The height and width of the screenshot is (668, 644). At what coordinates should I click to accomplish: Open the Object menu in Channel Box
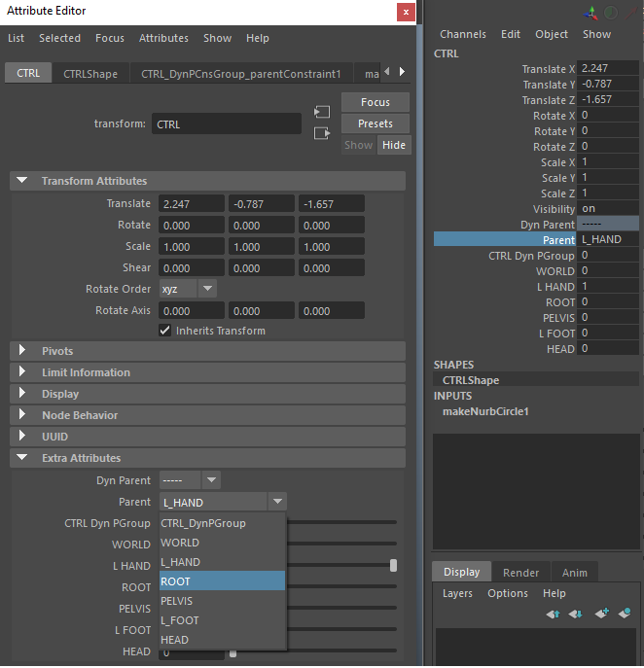[552, 34]
